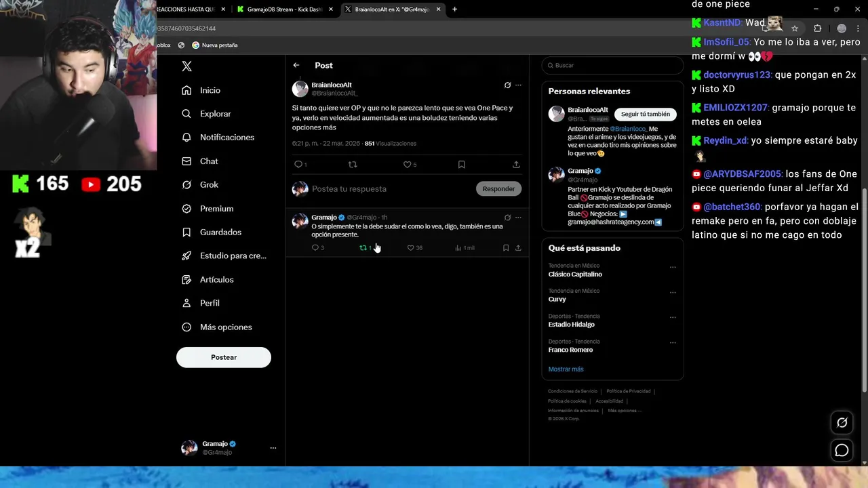The height and width of the screenshot is (488, 868).
Task: Open options for Clásico Capitalino trend
Action: click(673, 267)
